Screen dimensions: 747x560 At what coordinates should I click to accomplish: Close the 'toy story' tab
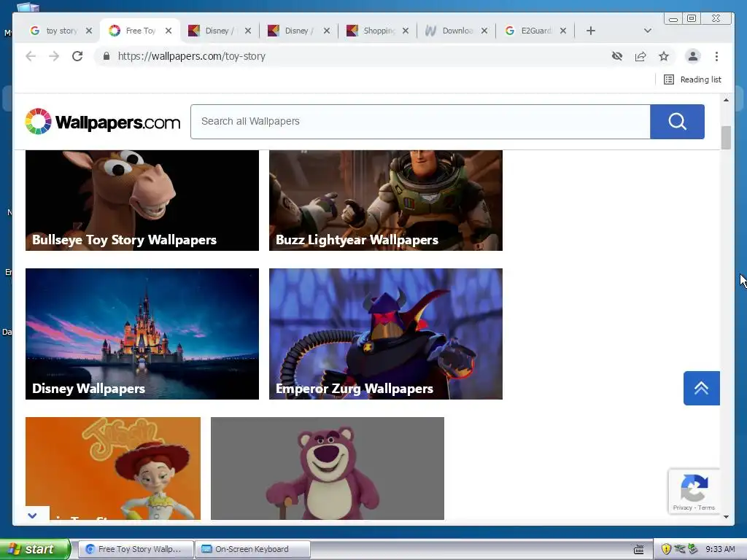[x=89, y=31]
